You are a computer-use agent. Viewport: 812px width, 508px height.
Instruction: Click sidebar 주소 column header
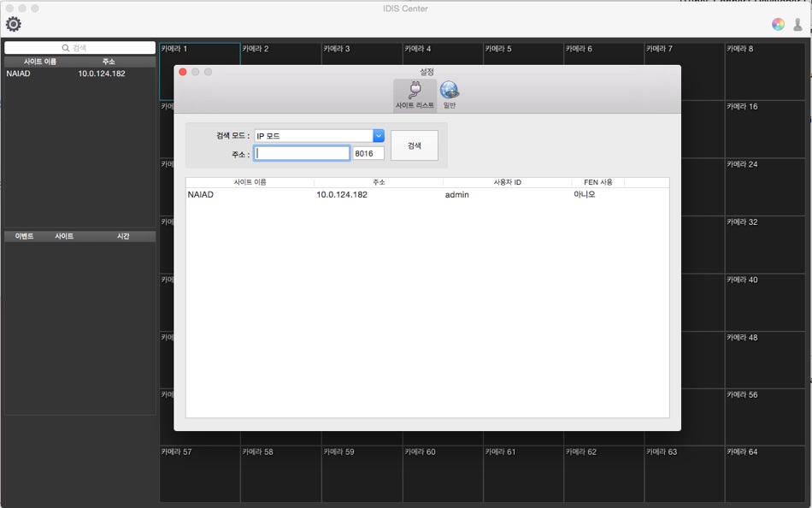(109, 62)
